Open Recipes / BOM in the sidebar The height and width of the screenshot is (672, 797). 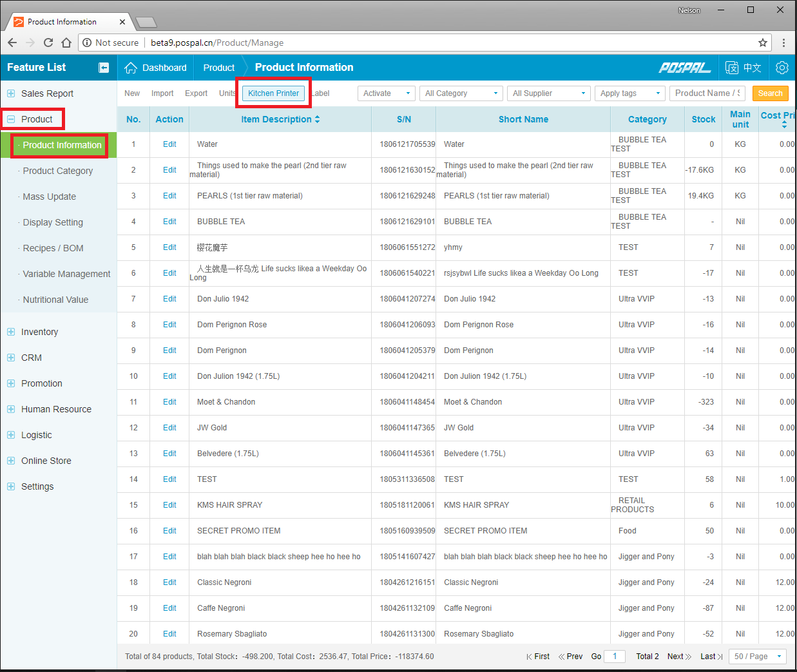[53, 248]
